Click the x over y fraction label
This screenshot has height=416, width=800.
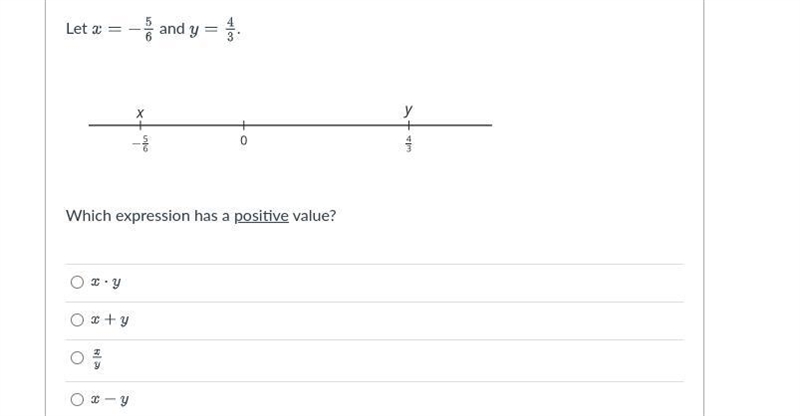pyautogui.click(x=97, y=358)
